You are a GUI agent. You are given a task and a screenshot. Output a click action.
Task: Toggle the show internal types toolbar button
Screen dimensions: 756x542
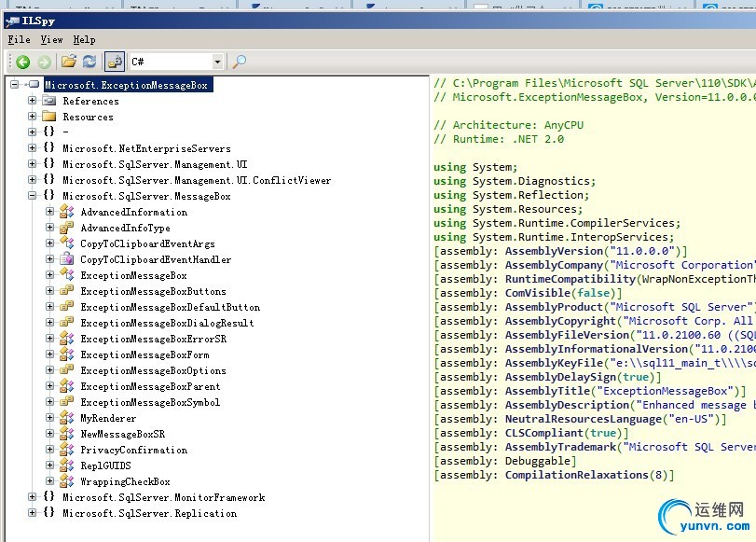coord(115,63)
